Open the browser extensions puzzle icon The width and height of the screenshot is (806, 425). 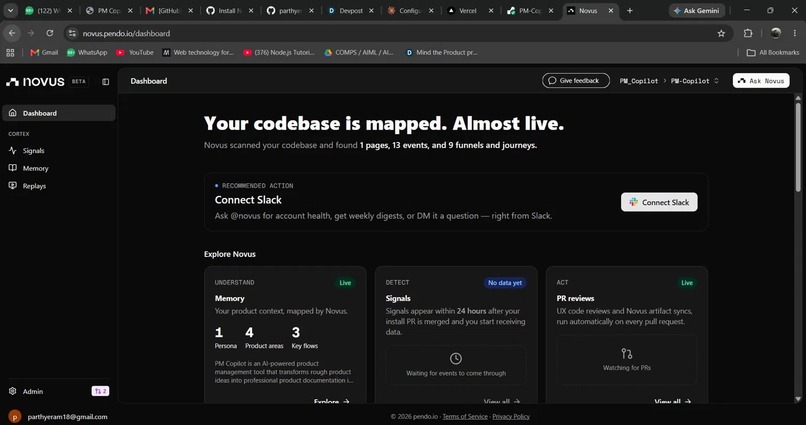748,33
